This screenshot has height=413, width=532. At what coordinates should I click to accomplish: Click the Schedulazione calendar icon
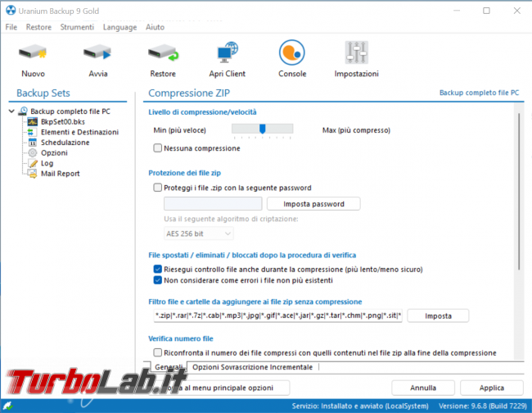(x=33, y=143)
